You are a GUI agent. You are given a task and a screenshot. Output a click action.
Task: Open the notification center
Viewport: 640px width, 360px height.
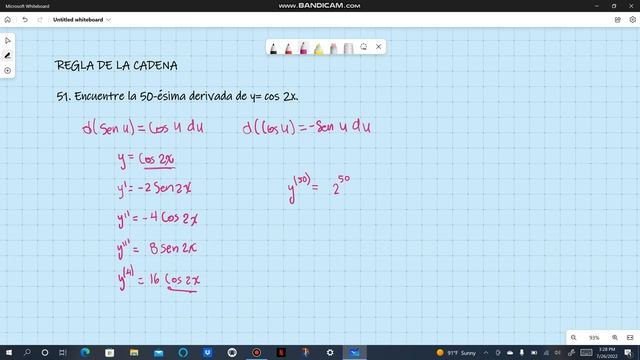point(628,352)
